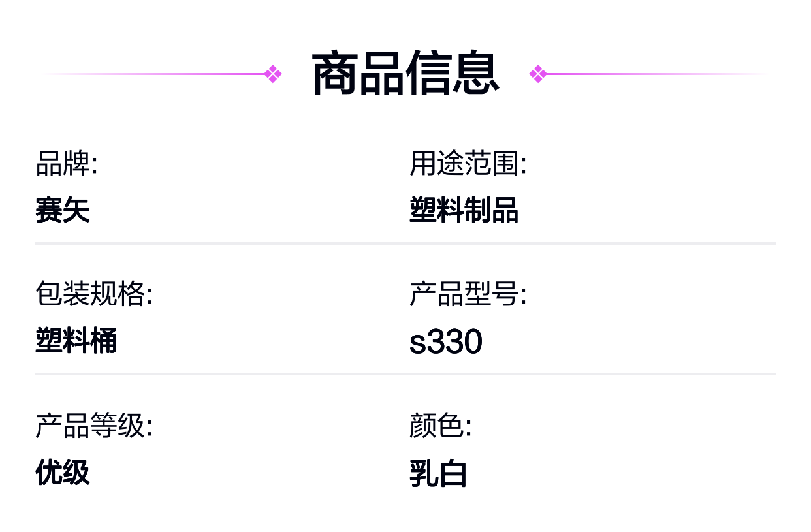Image resolution: width=811 pixels, height=532 pixels.
Task: Click the 乳白 color value
Action: [438, 474]
